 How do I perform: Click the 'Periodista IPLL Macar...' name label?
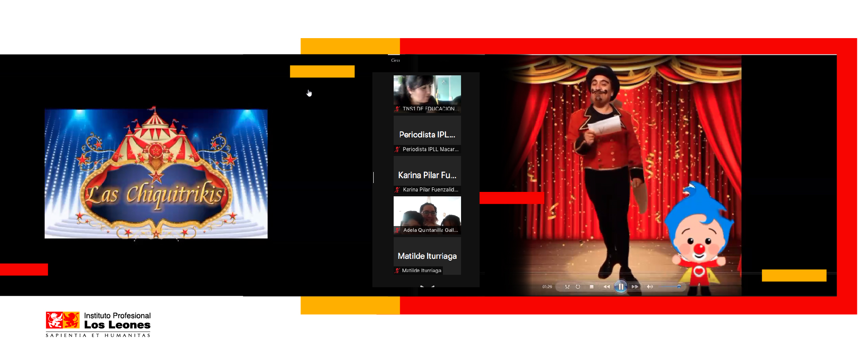[430, 149]
